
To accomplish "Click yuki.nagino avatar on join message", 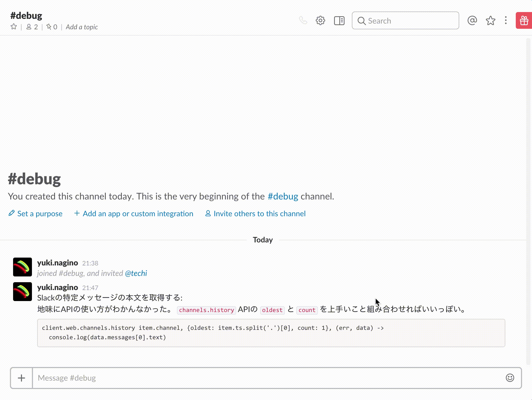I will pos(23,267).
